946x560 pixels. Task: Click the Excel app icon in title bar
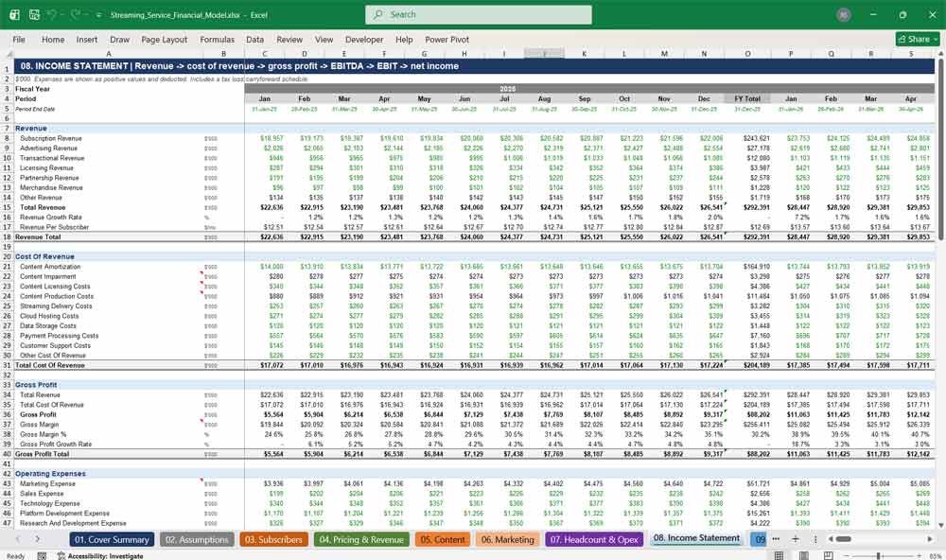tap(14, 14)
